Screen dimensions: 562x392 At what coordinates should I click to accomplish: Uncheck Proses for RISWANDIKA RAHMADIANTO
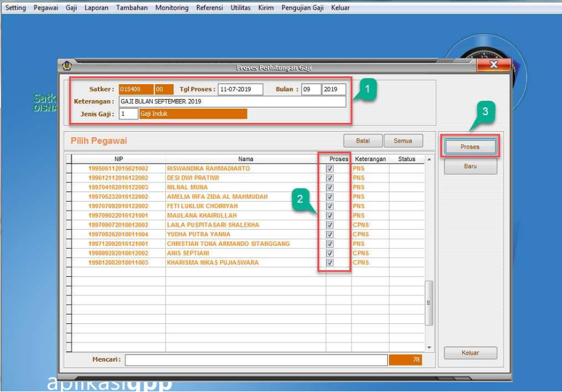tap(330, 169)
